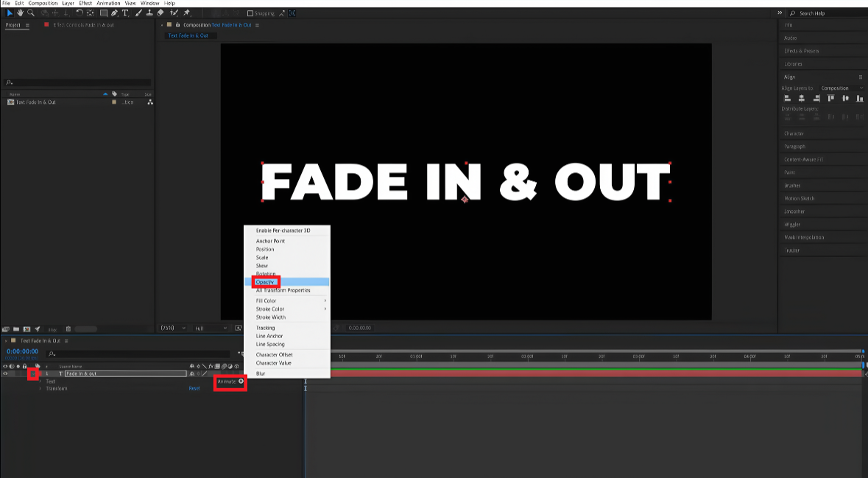The height and width of the screenshot is (478, 868).
Task: Open the Animation menu in menu bar
Action: click(108, 4)
